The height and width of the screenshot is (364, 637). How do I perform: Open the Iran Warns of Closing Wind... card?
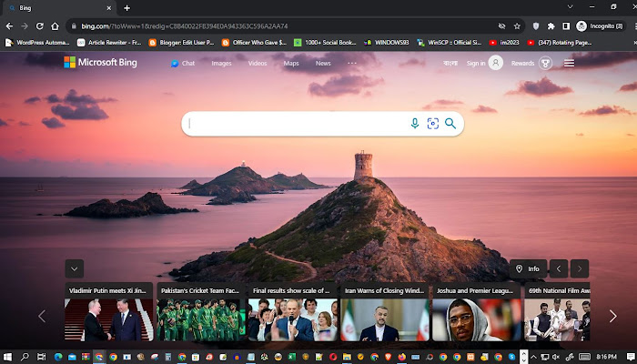tap(385, 311)
